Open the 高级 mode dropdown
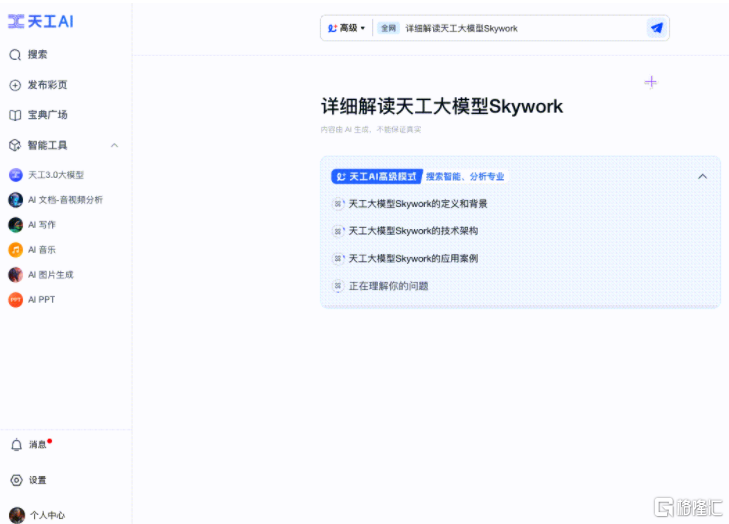The height and width of the screenshot is (524, 729). tap(346, 28)
